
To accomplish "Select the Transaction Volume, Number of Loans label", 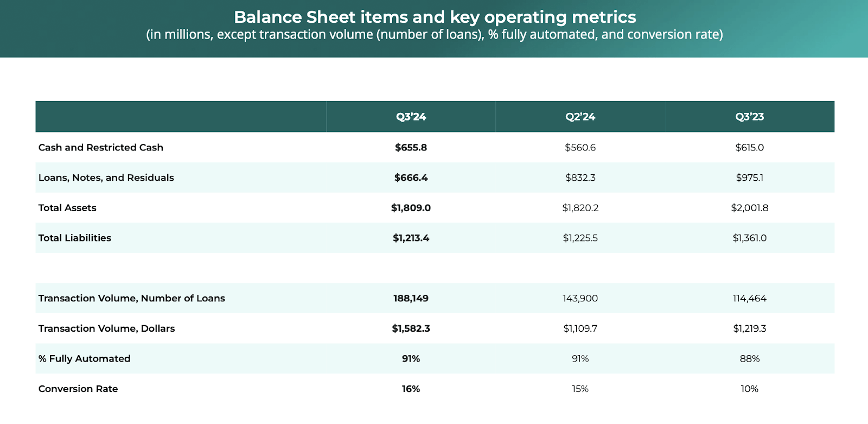I will click(132, 298).
